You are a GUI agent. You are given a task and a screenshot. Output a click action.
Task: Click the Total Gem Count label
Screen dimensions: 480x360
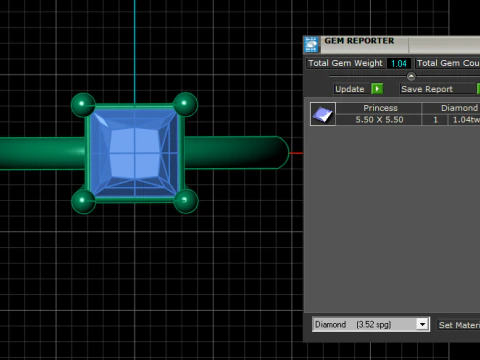coord(448,63)
